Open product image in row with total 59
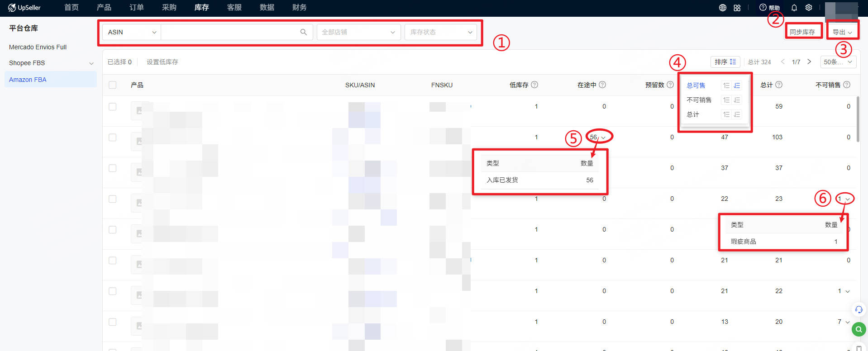Viewport: 868px width, 351px height. [138, 111]
